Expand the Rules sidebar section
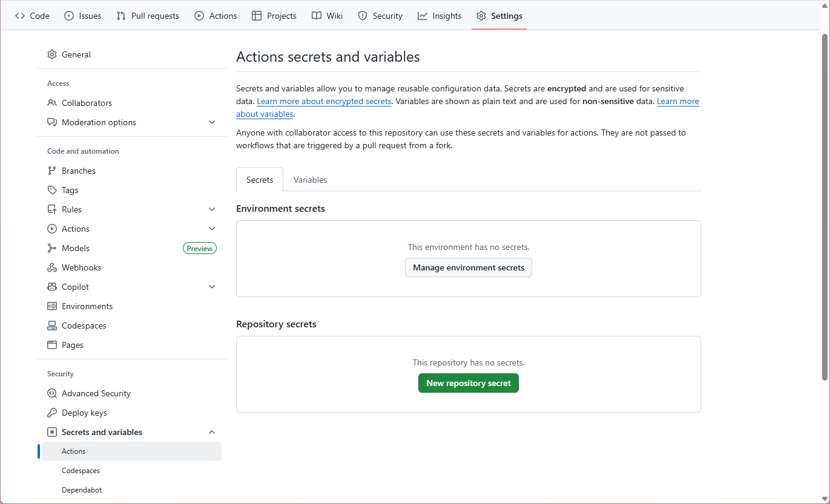This screenshot has height=504, width=830. tap(212, 209)
